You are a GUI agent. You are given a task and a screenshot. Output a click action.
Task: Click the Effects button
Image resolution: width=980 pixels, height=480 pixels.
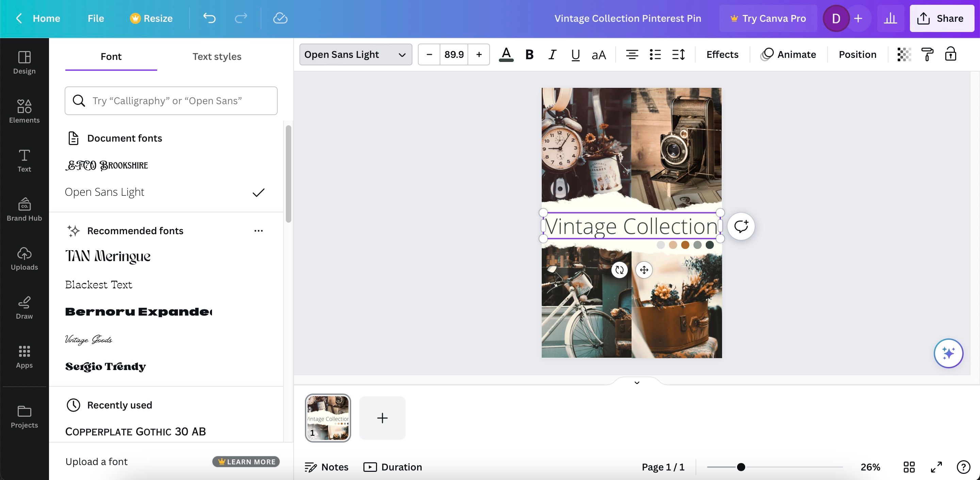(722, 54)
